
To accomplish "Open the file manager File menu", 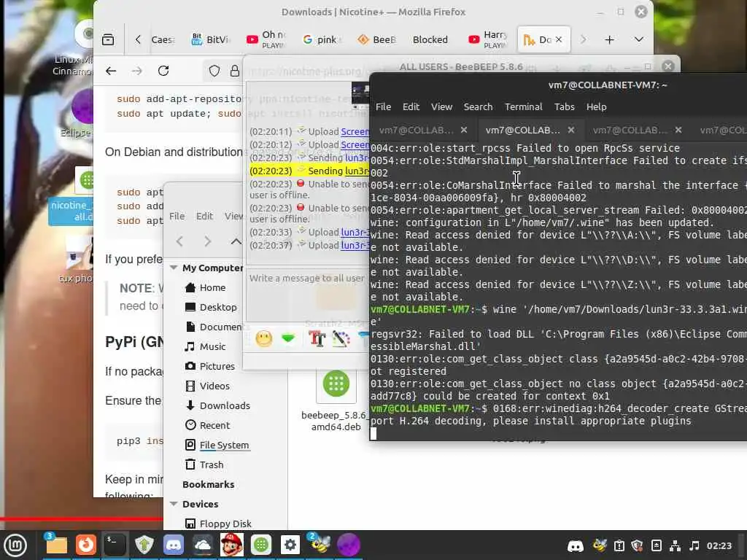I will (177, 216).
